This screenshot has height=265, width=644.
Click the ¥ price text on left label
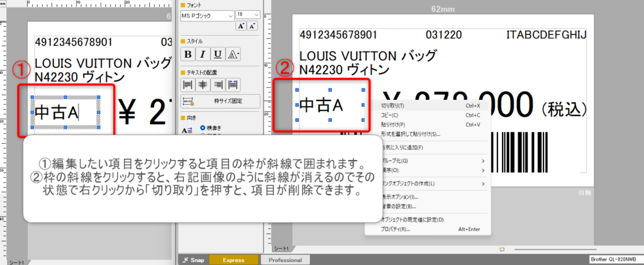coord(144,111)
